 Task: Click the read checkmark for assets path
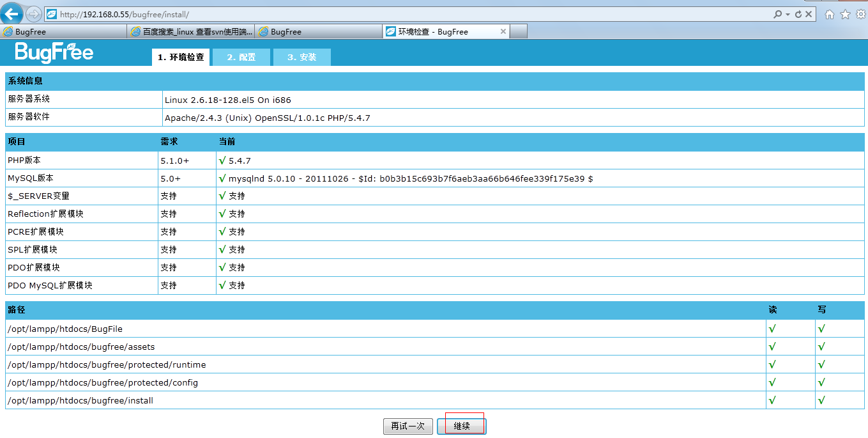click(x=772, y=346)
